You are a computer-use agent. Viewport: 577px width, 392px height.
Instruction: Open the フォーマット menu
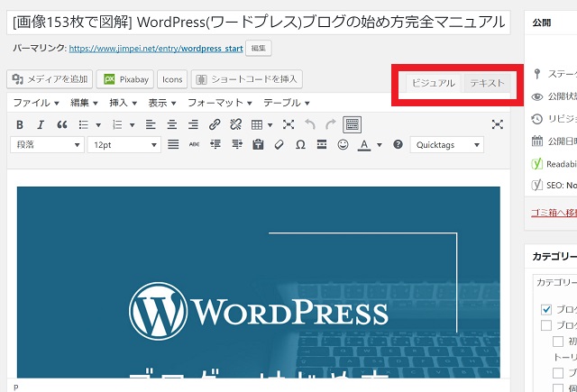(x=220, y=103)
